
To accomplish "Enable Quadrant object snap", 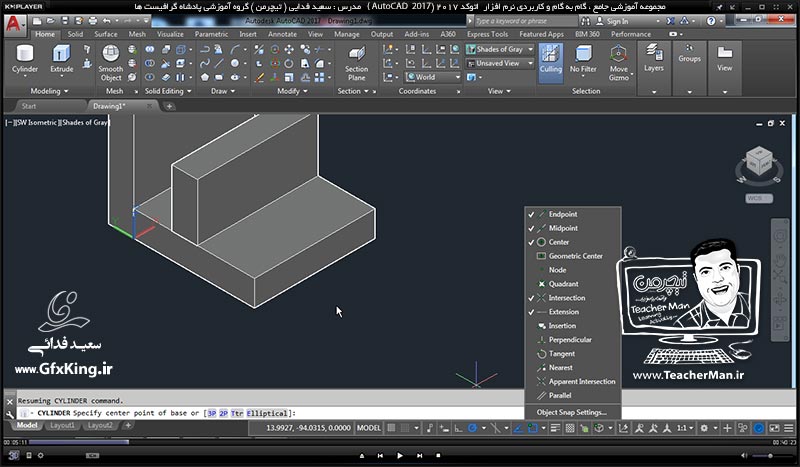I will pos(572,284).
